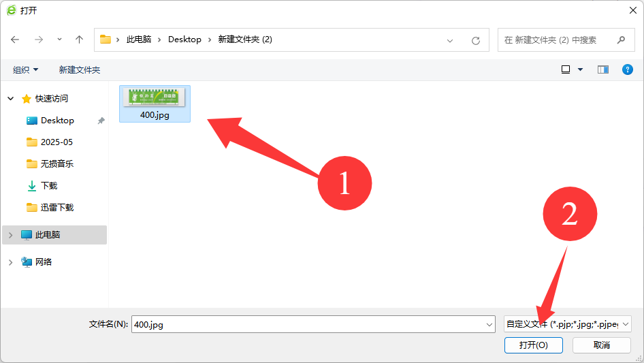Click the Forward navigation arrow

point(38,40)
